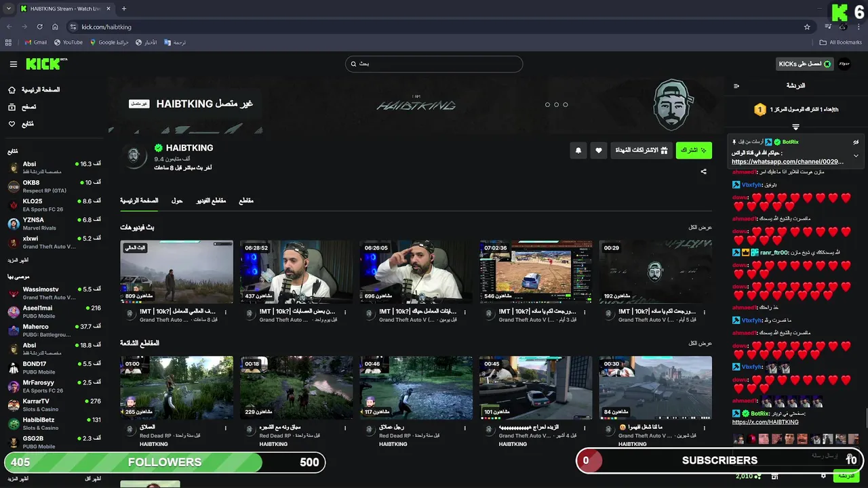Open the three-dot menu of the 00:29 video

click(704, 312)
